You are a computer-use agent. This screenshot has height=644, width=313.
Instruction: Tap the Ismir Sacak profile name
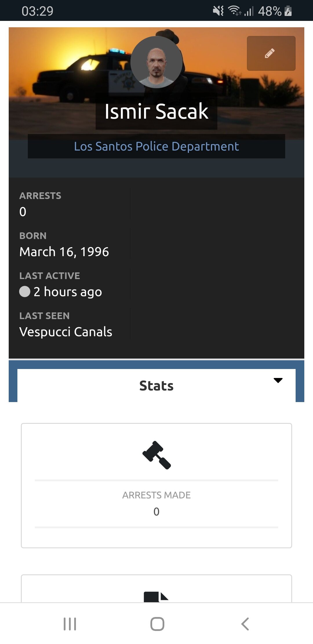(x=156, y=111)
